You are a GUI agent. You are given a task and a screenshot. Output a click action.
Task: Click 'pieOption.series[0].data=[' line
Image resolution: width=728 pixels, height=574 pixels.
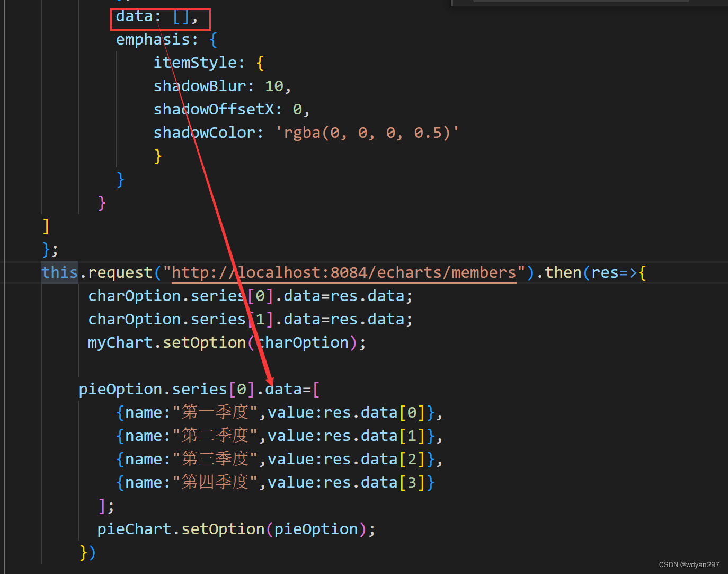(199, 389)
